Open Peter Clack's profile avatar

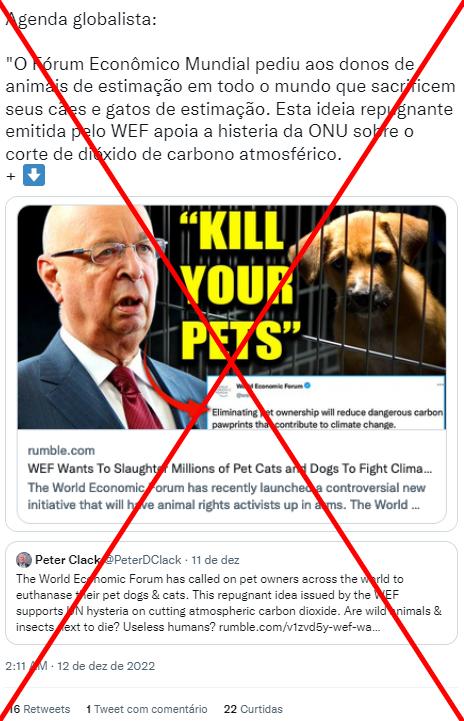(24, 560)
